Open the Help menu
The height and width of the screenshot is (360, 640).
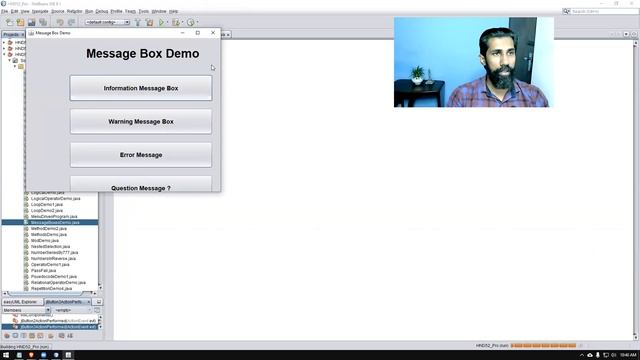(x=173, y=11)
